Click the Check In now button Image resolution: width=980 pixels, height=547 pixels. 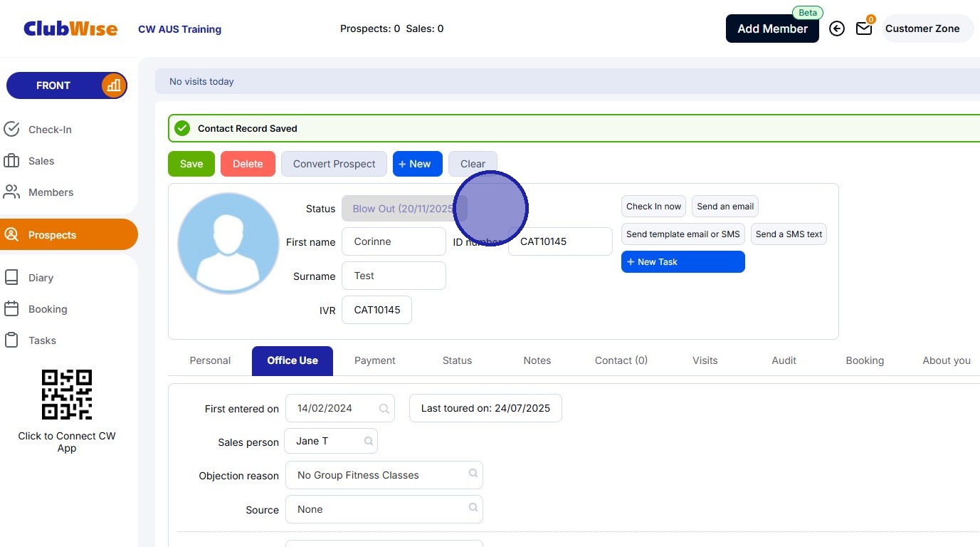(653, 207)
